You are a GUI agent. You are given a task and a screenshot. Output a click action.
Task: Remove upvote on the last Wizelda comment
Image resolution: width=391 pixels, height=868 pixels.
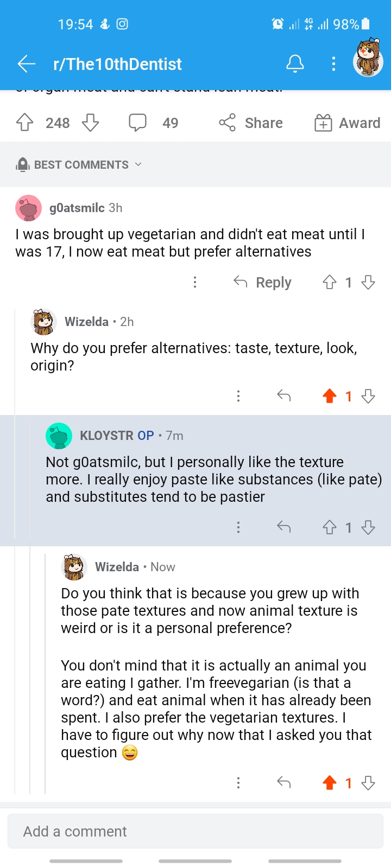click(330, 783)
